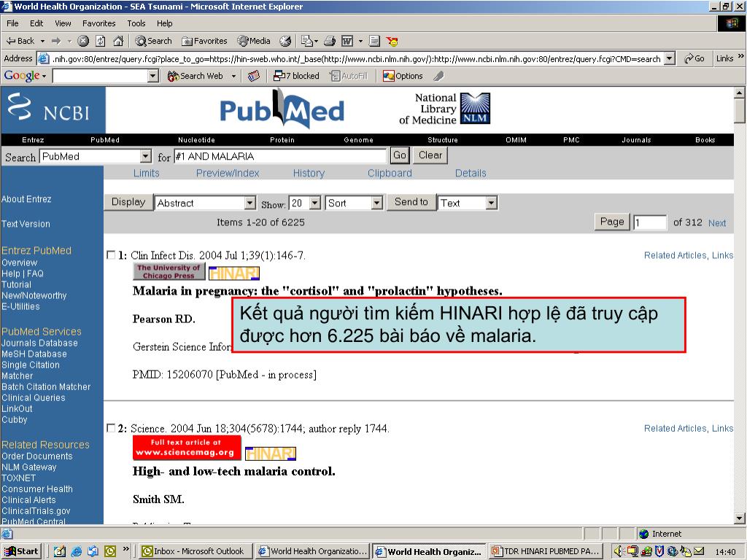Open the Favorites menu

[x=98, y=23]
